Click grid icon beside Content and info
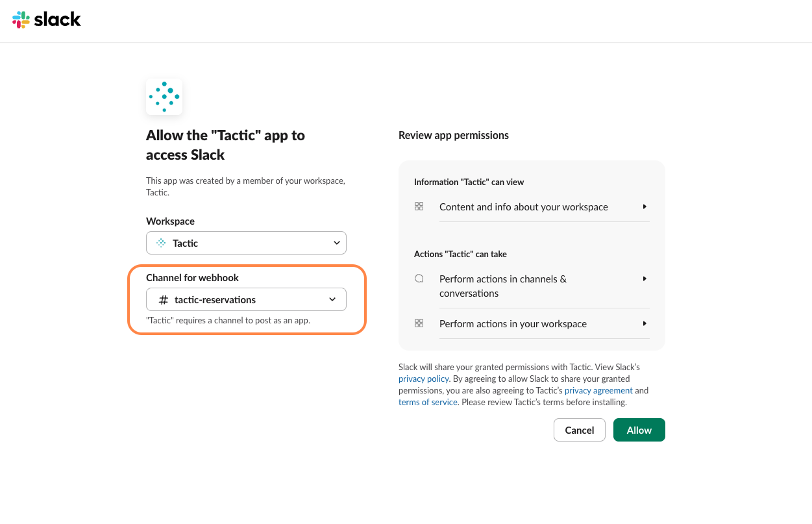Viewport: 812px width, 524px height. point(419,206)
